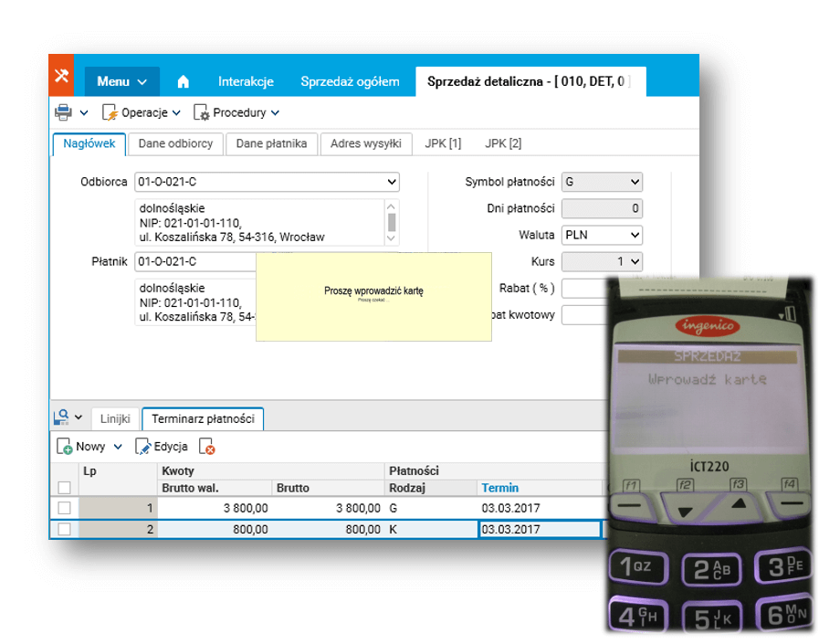
Task: Check the row 2 checkbox
Action: [x=64, y=529]
